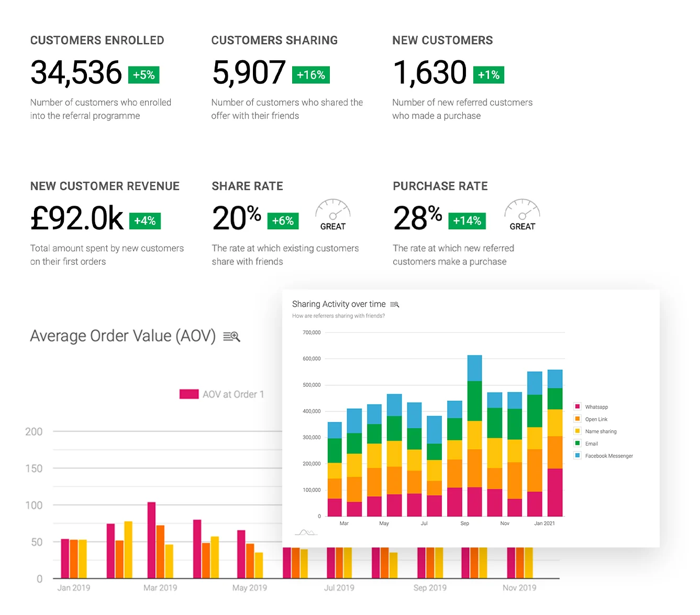700x615 pixels.
Task: Click the Share Rate GREAT gauge icon
Action: (333, 215)
